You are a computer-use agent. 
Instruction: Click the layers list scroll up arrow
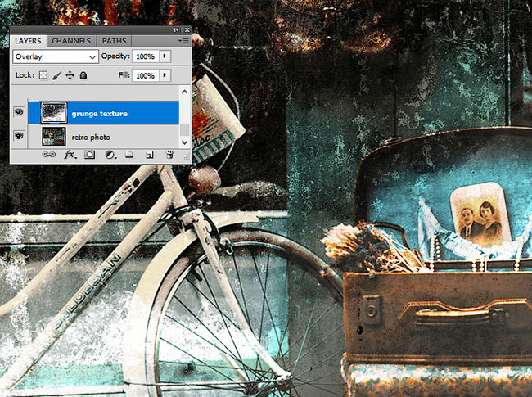[x=185, y=92]
